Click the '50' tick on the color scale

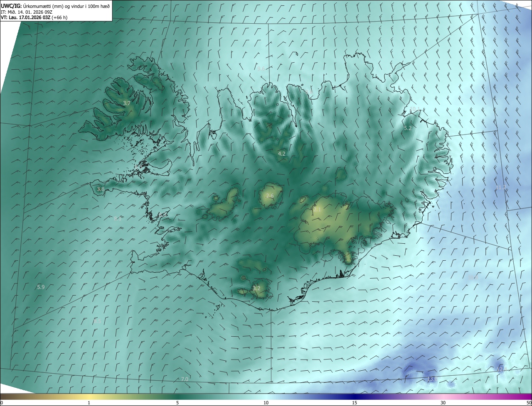(529, 403)
